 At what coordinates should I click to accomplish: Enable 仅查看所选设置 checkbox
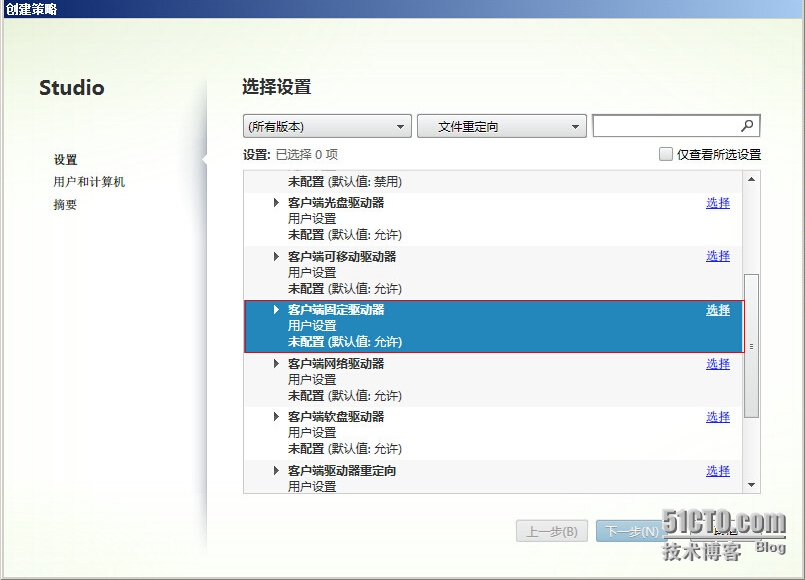pyautogui.click(x=665, y=154)
